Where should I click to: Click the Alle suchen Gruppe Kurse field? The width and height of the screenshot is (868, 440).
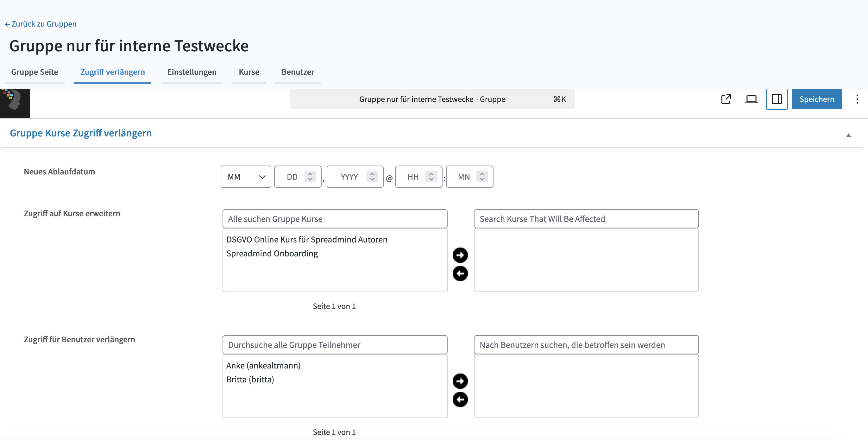(x=335, y=219)
